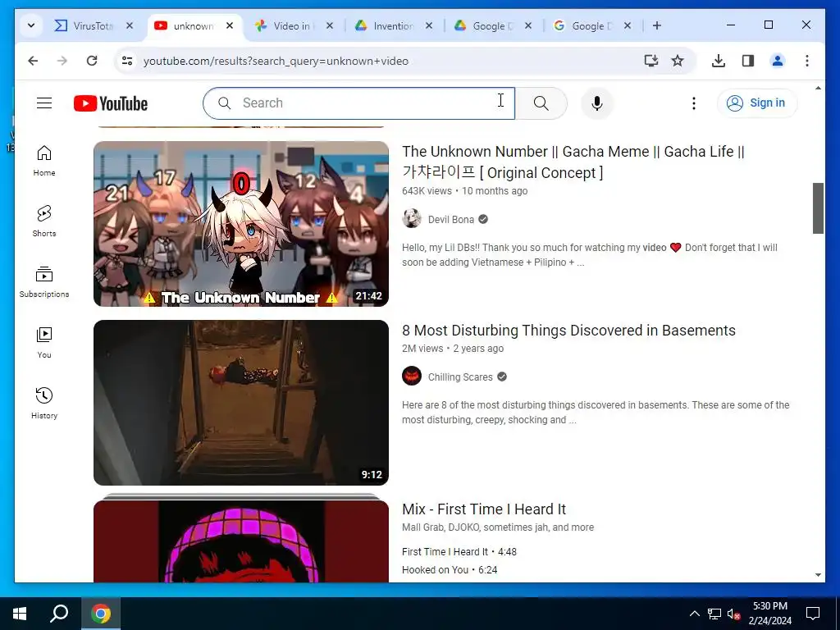Click 'Hello, my Lil DBs!!' description text
Image resolution: width=840 pixels, height=630 pixels.
[x=590, y=255]
